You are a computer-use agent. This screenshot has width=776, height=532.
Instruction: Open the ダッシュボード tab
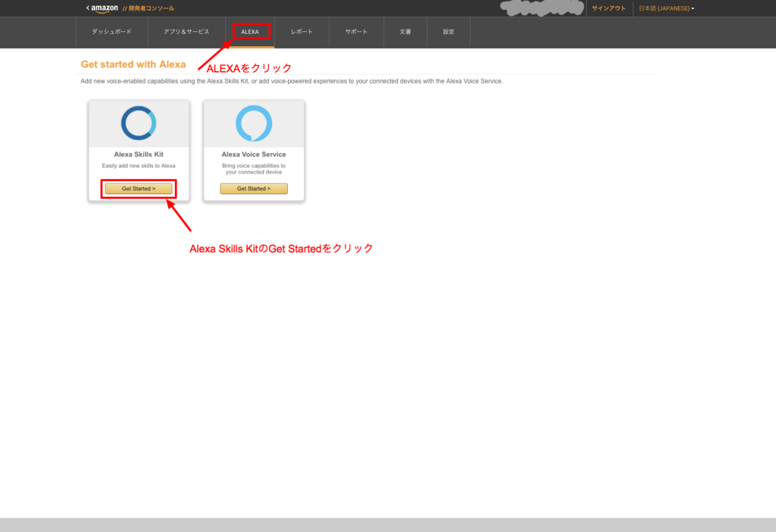pos(112,32)
